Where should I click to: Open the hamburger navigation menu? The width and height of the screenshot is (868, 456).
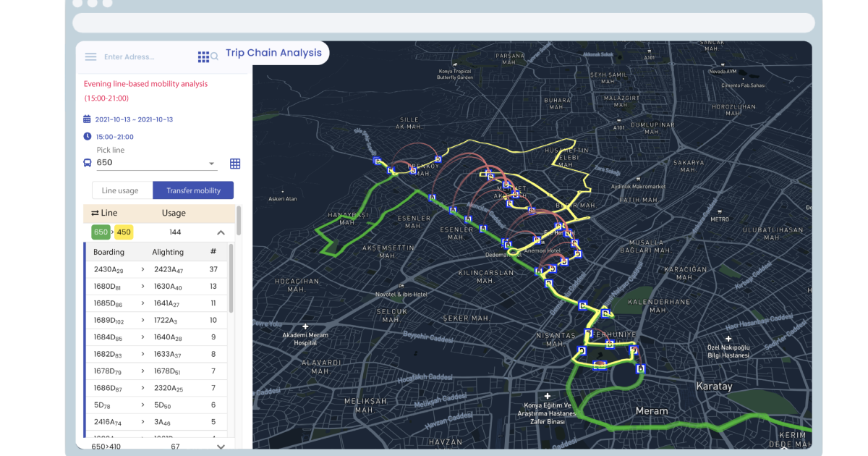[x=90, y=56]
